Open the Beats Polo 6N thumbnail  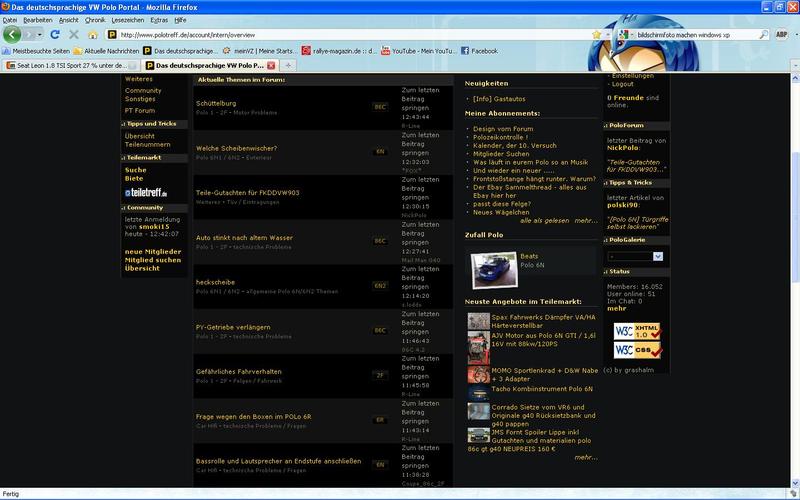[x=493, y=270]
